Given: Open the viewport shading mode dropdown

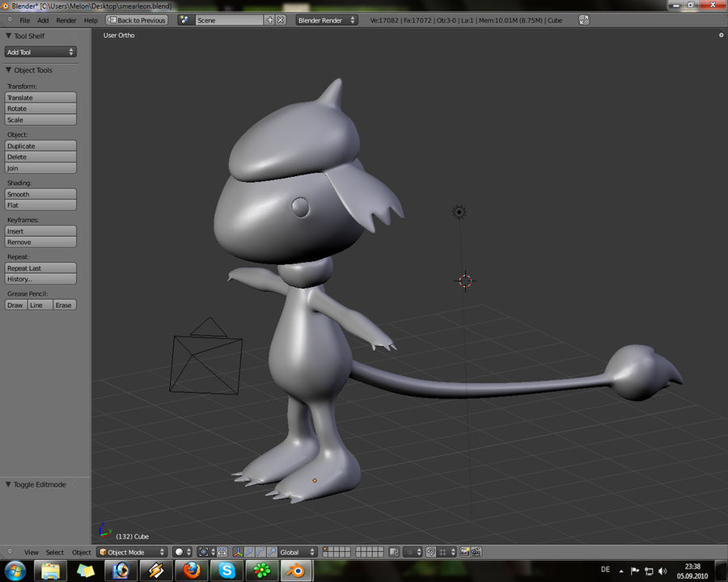Looking at the screenshot, I should (183, 552).
